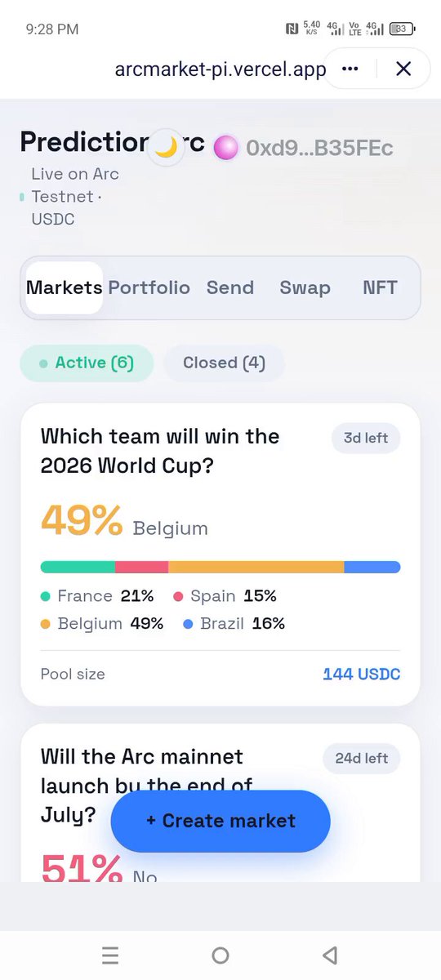Open recent apps via the three-line icon
Screen dimensions: 441x980
tap(110, 955)
